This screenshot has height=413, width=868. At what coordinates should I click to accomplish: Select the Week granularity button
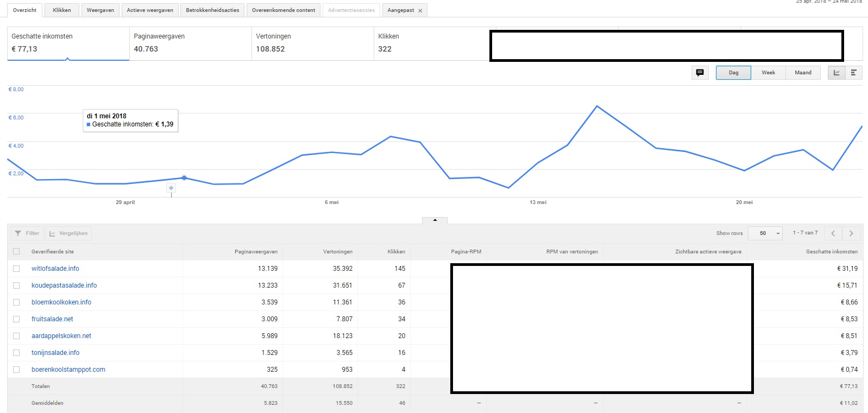(x=768, y=73)
